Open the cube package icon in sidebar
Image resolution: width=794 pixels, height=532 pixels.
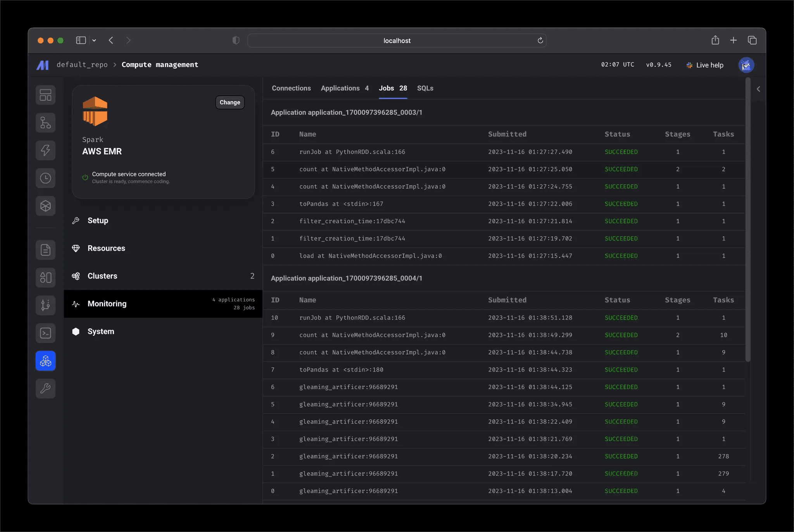(46, 206)
